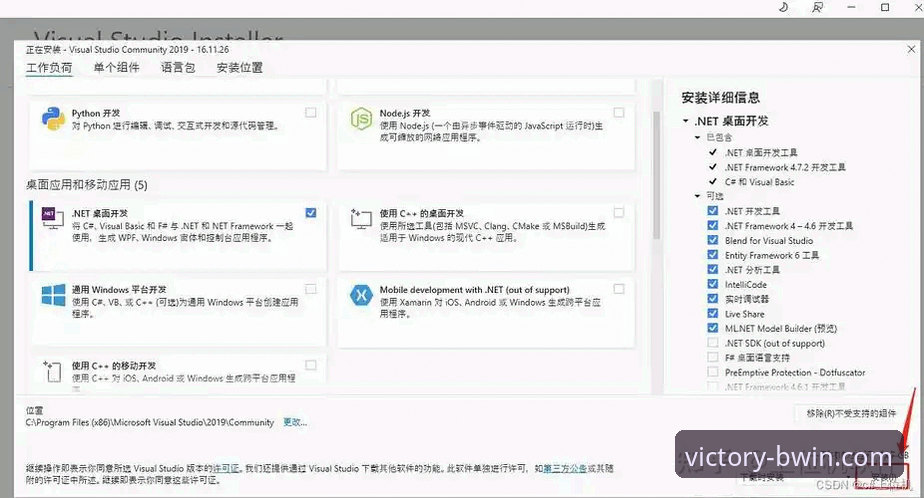This screenshot has width=924, height=498.
Task: Click the Xamarin mobile development icon
Action: point(361,295)
